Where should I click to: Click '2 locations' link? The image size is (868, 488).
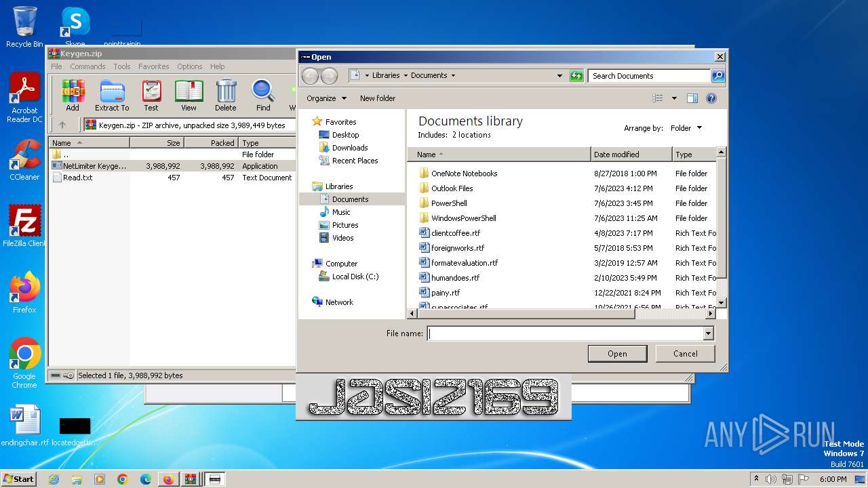pyautogui.click(x=471, y=135)
